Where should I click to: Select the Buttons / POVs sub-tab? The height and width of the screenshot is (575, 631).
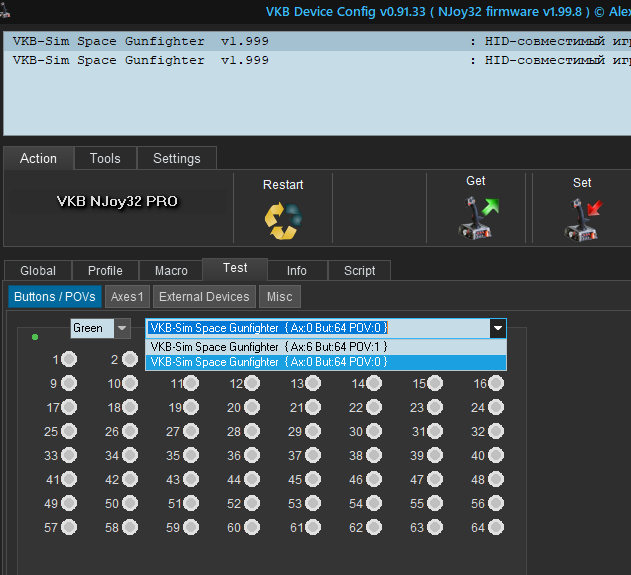point(55,297)
